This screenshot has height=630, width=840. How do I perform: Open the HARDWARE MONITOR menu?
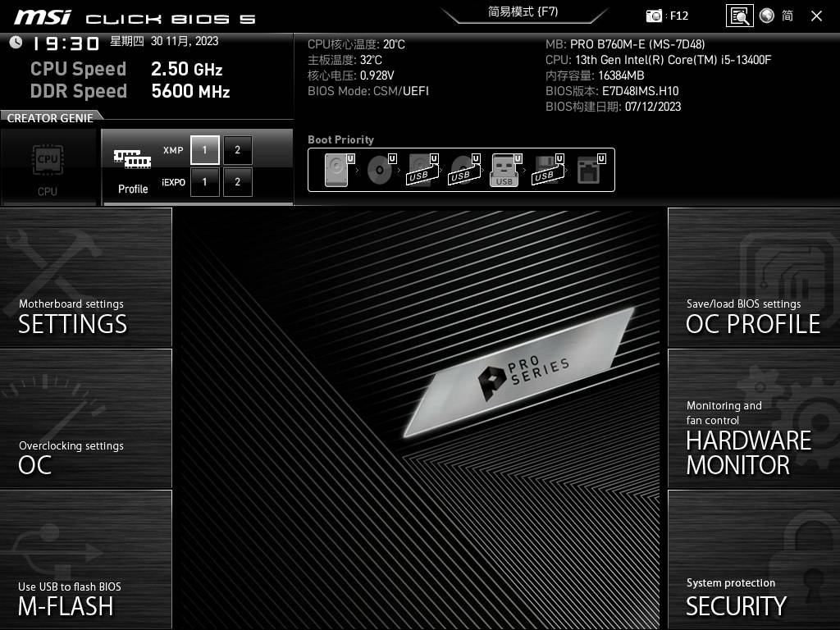[754, 418]
